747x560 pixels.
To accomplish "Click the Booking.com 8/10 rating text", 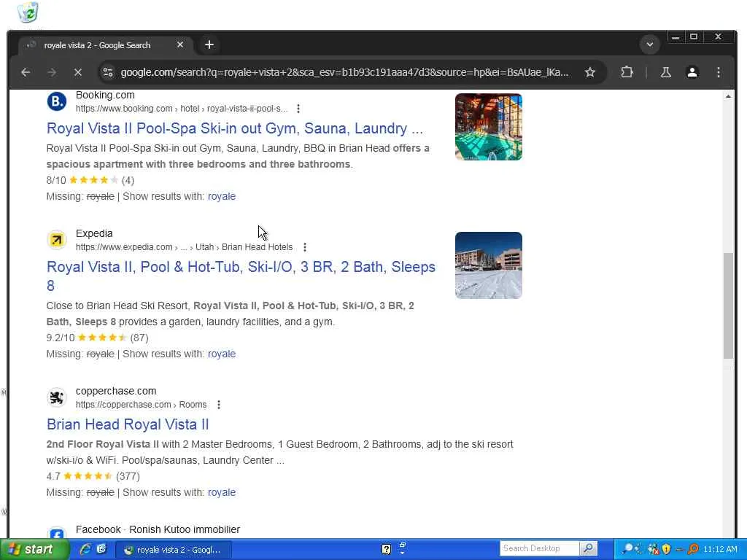I will (x=56, y=181).
